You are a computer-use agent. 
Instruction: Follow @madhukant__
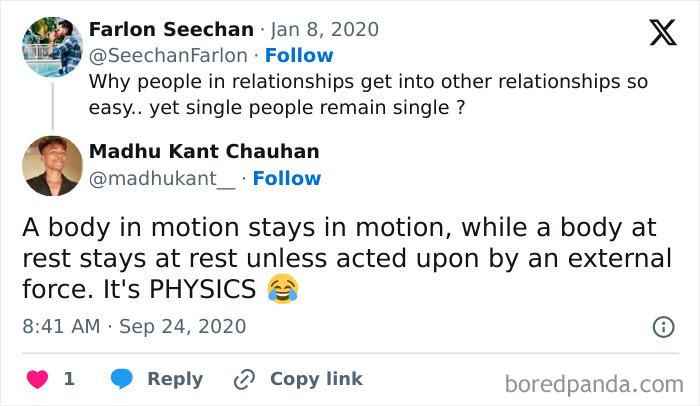(x=287, y=178)
